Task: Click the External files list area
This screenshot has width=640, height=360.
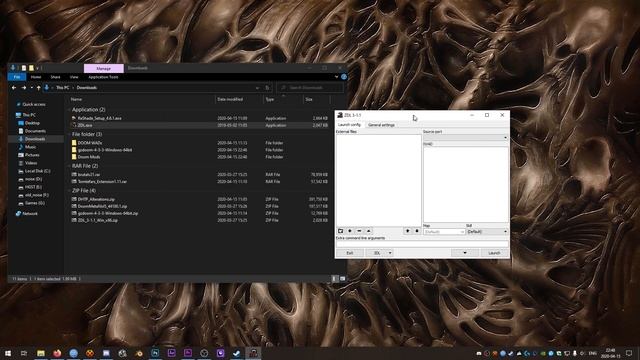Action: coord(378,180)
